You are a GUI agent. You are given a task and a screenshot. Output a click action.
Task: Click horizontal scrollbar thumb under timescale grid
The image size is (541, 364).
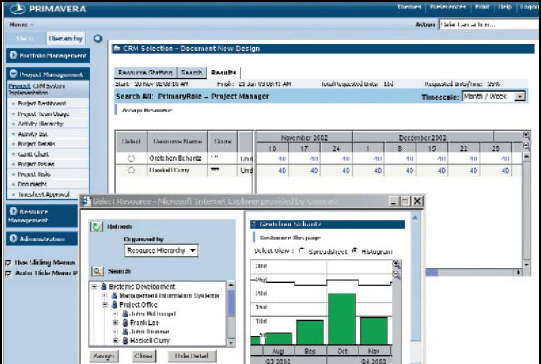[432, 273]
